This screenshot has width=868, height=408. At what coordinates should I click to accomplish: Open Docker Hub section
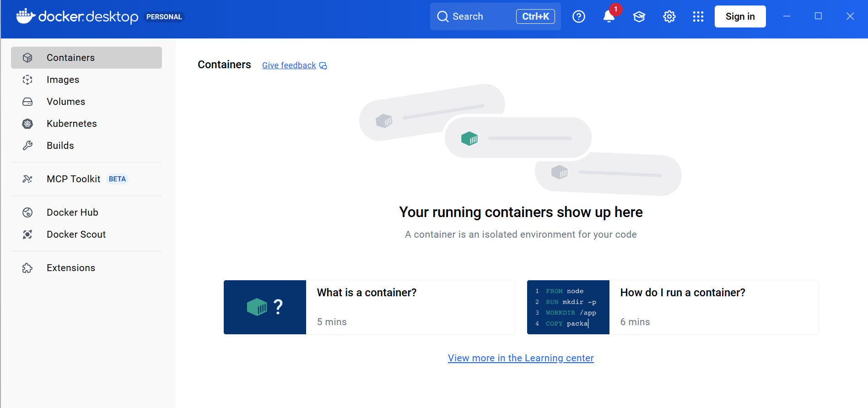[86, 212]
